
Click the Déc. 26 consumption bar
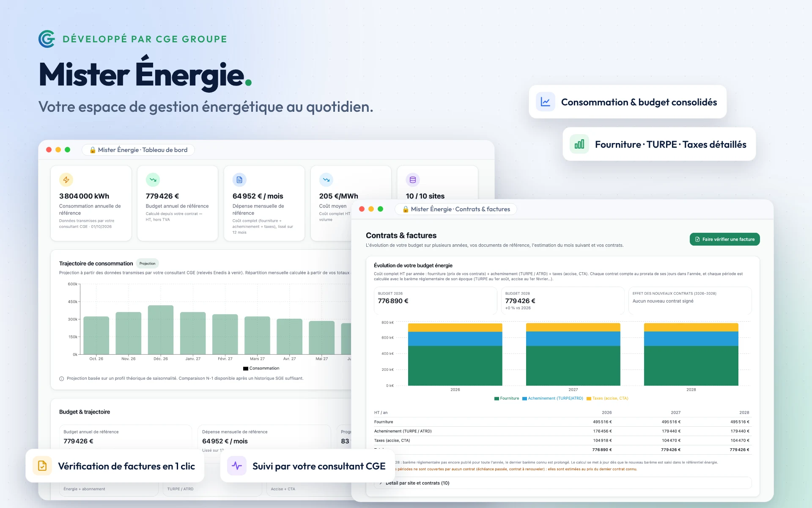click(161, 330)
